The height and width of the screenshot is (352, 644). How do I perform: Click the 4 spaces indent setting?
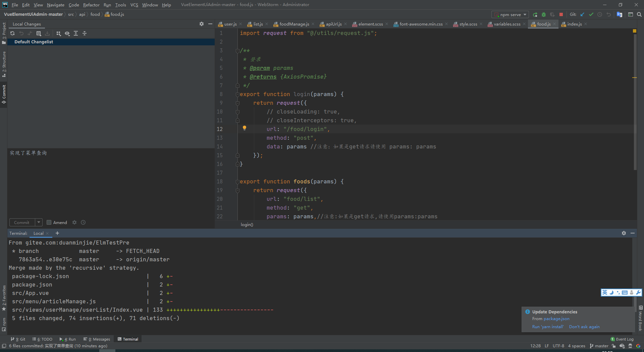point(577,346)
